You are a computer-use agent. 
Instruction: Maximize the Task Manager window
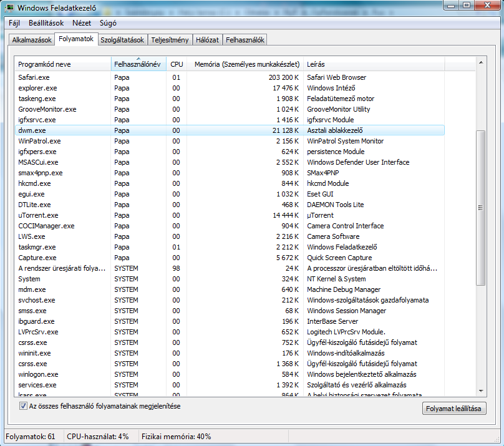467,5
